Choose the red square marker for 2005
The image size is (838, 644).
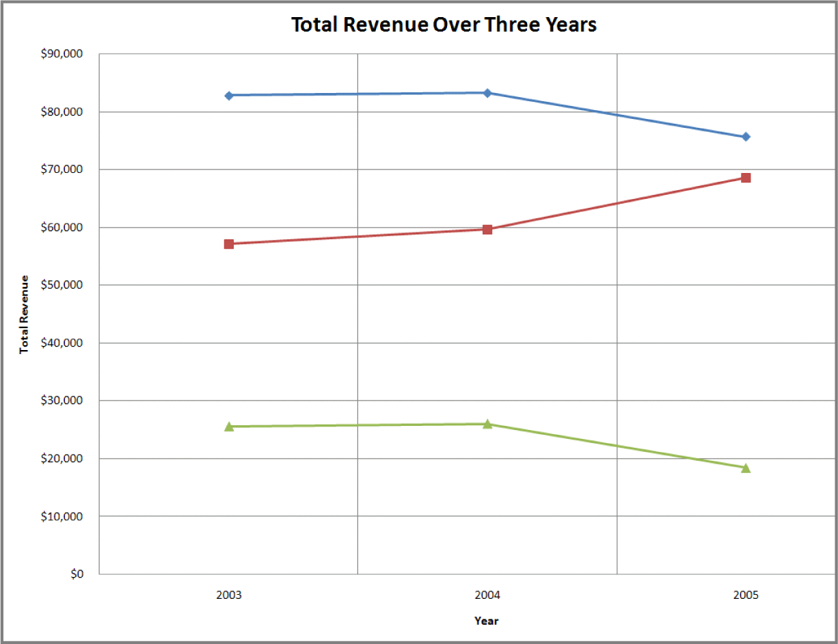(x=746, y=178)
